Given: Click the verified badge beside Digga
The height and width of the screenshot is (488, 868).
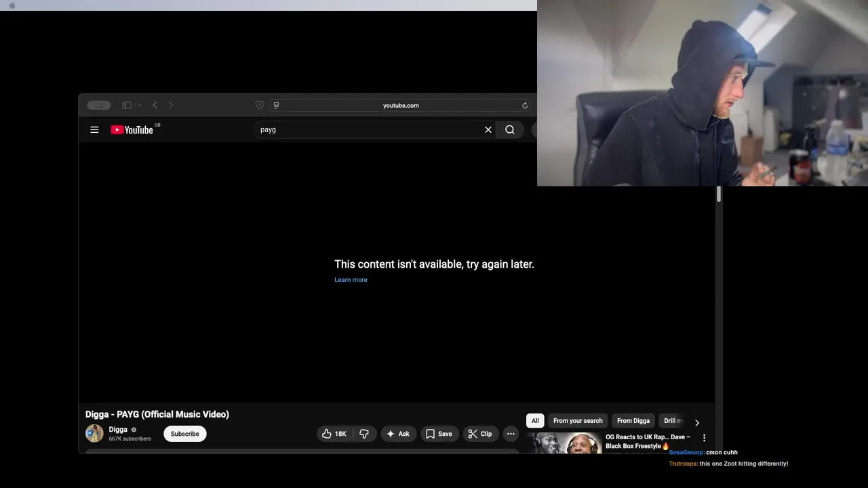Looking at the screenshot, I should [134, 430].
